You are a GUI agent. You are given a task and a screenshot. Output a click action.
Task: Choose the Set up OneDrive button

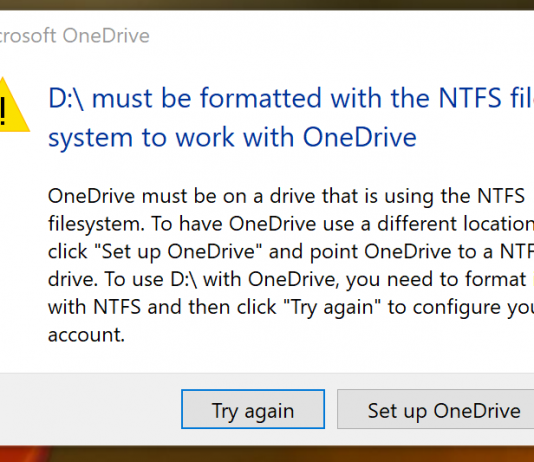click(x=436, y=409)
